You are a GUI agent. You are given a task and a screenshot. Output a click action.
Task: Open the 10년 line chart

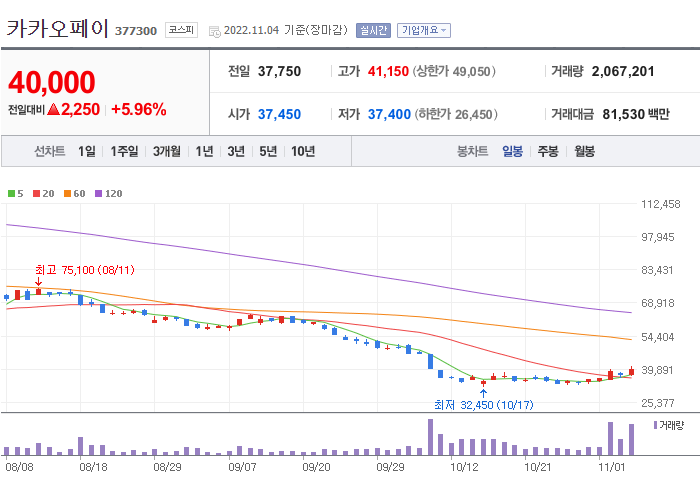303,151
